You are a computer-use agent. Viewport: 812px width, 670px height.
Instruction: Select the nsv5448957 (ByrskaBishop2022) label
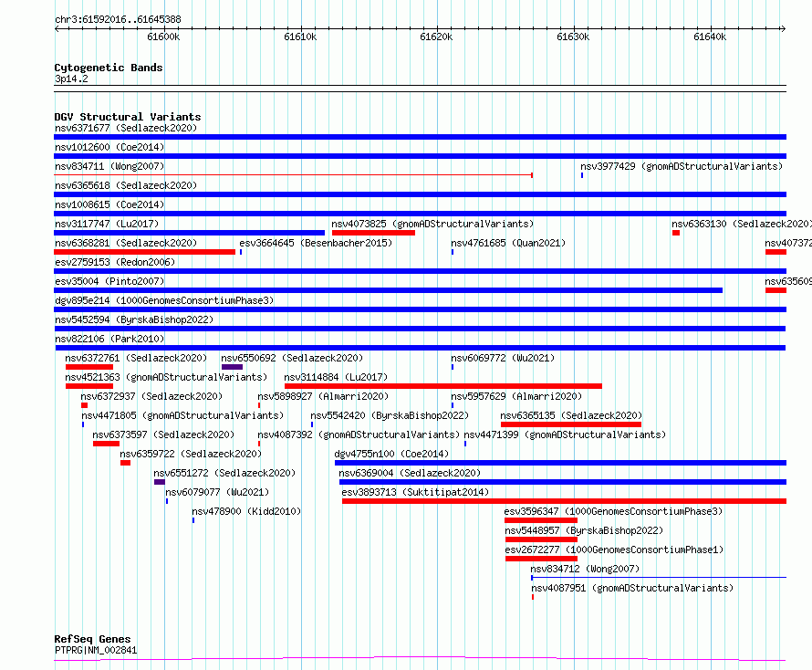tap(584, 530)
